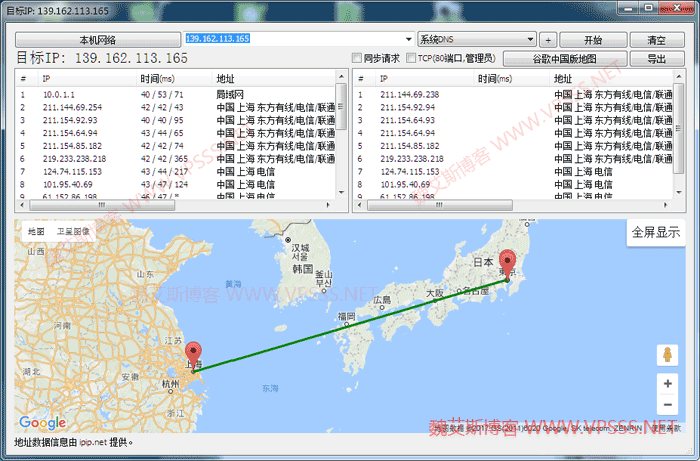Select left table row 211.154.92.93
The height and width of the screenshot is (461, 700).
point(176,120)
